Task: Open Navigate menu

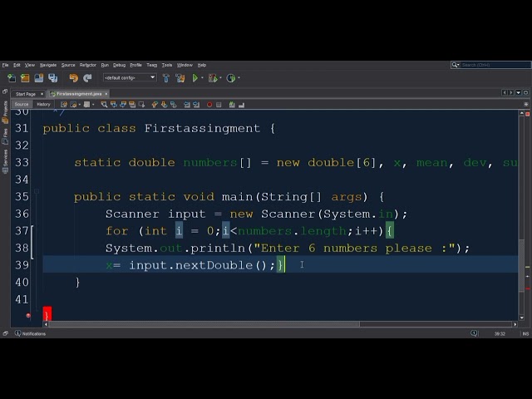Action: pyautogui.click(x=48, y=65)
